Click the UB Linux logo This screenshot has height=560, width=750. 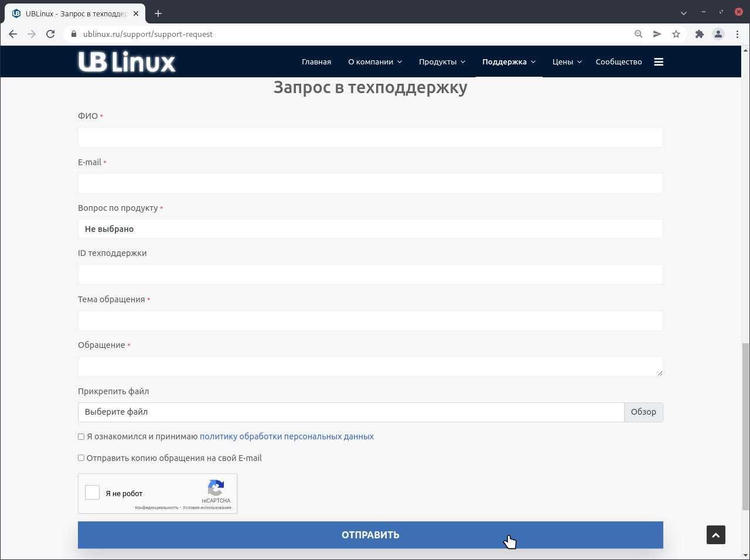pos(127,62)
